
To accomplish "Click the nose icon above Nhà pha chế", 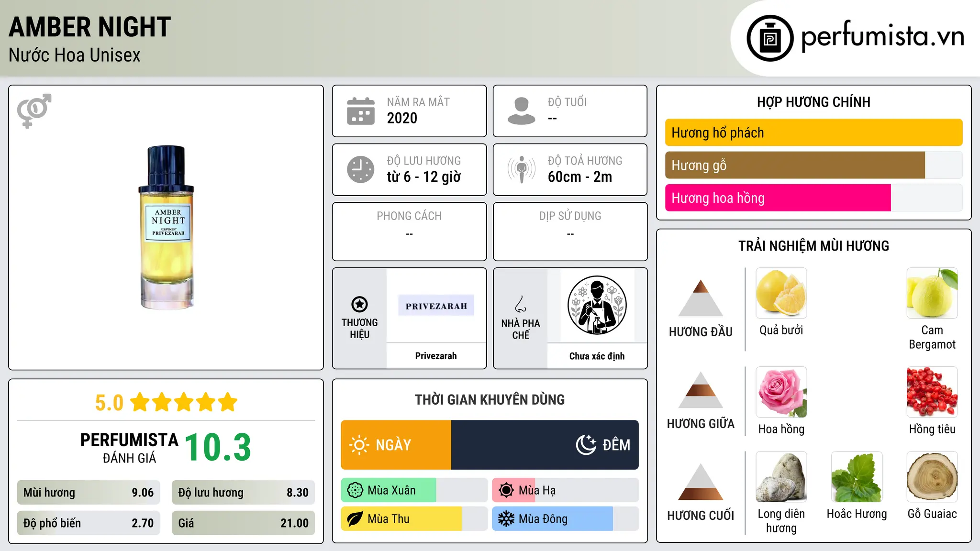I will (521, 304).
